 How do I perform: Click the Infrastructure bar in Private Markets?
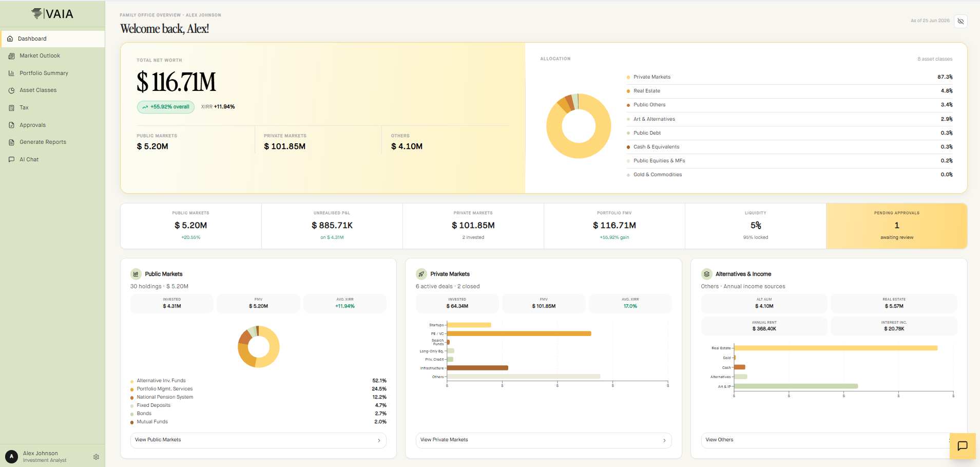[477, 368]
